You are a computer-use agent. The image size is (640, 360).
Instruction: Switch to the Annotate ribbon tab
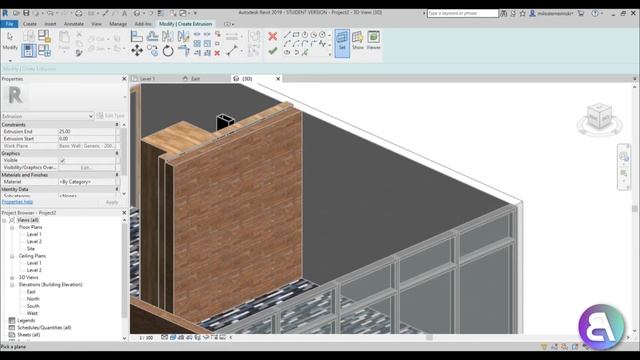(74, 24)
